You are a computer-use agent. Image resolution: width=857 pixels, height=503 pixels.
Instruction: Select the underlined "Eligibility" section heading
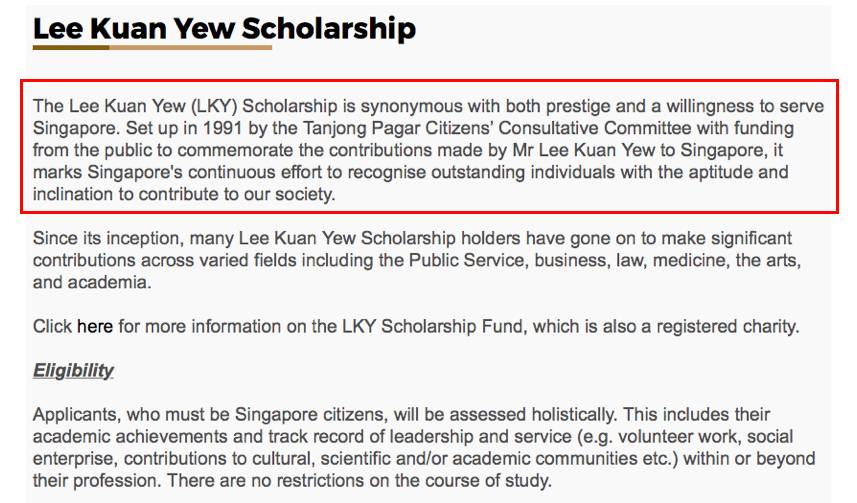point(73,370)
